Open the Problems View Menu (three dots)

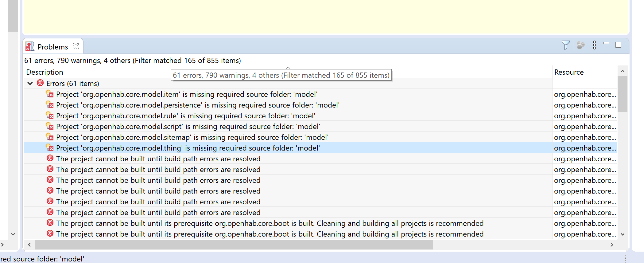595,45
